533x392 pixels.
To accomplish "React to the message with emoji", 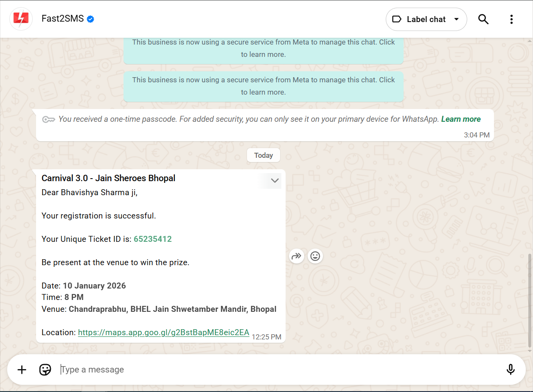I will click(x=315, y=256).
